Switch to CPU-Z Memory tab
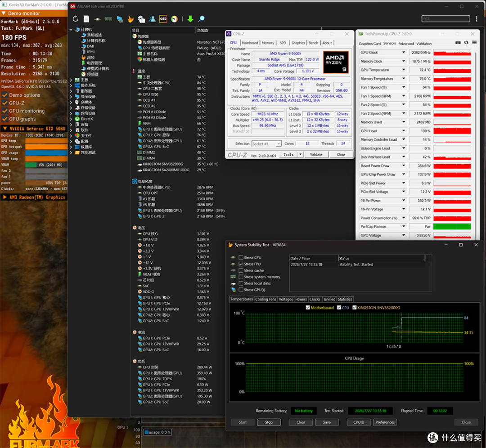The image size is (486, 448). (x=268, y=43)
